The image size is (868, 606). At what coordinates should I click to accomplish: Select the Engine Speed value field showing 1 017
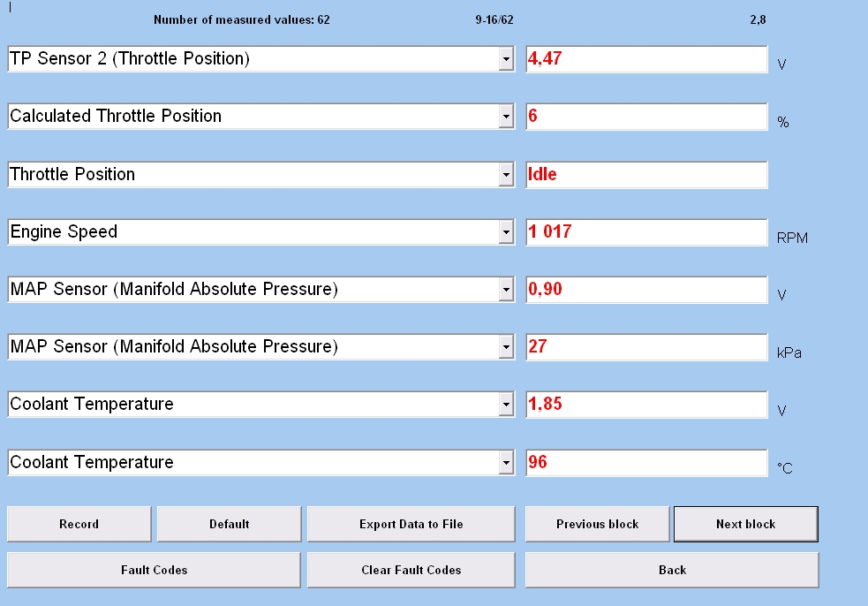646,232
